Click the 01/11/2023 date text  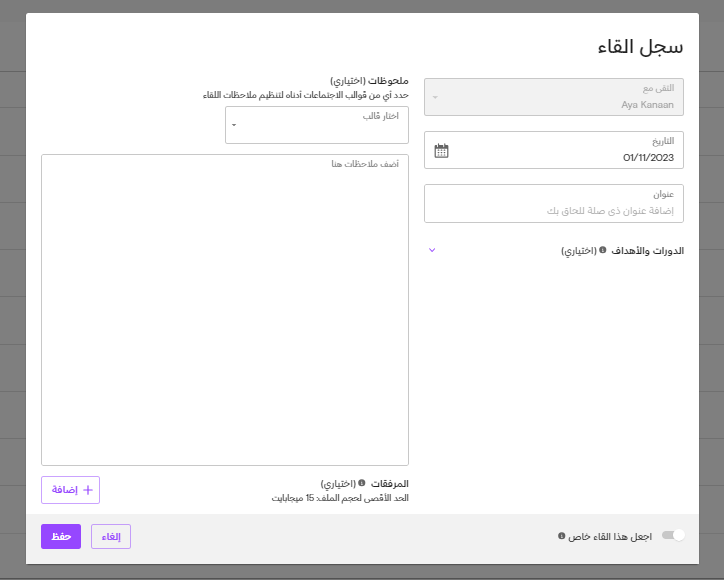pyautogui.click(x=650, y=157)
